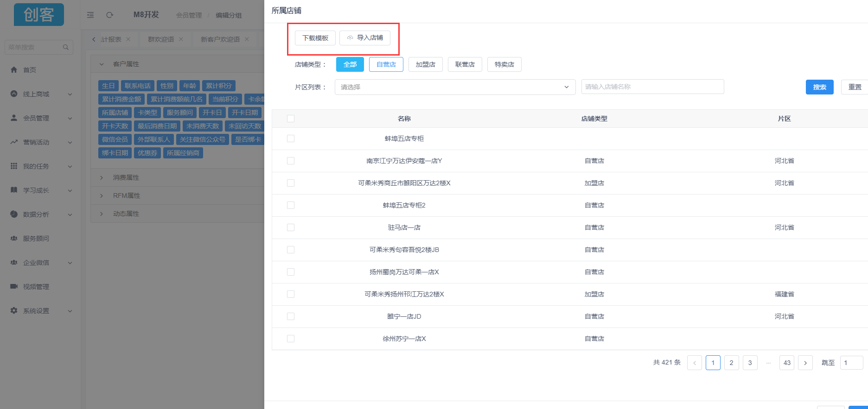This screenshot has width=868, height=409.
Task: Click the refresh icon in top bar
Action: pos(109,15)
